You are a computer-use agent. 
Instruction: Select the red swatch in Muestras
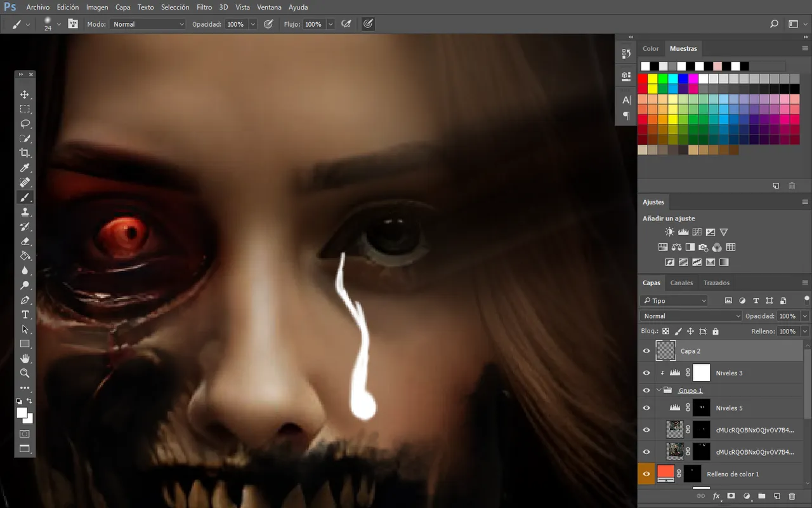click(643, 79)
